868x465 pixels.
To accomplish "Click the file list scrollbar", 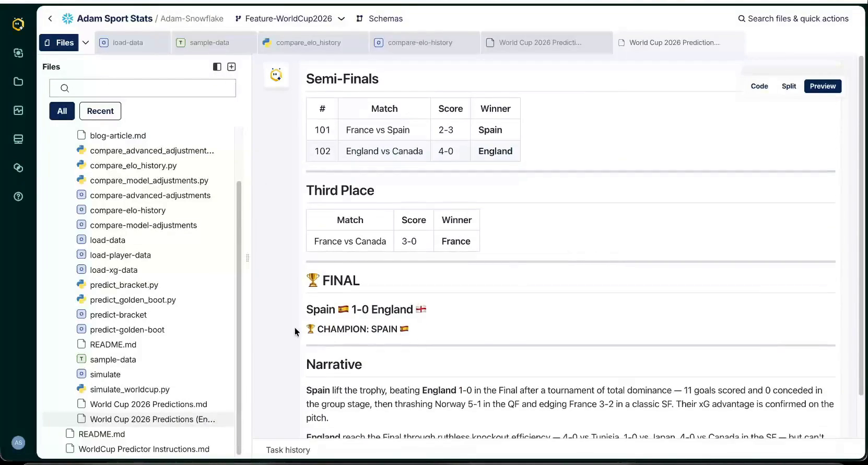I will (239, 317).
